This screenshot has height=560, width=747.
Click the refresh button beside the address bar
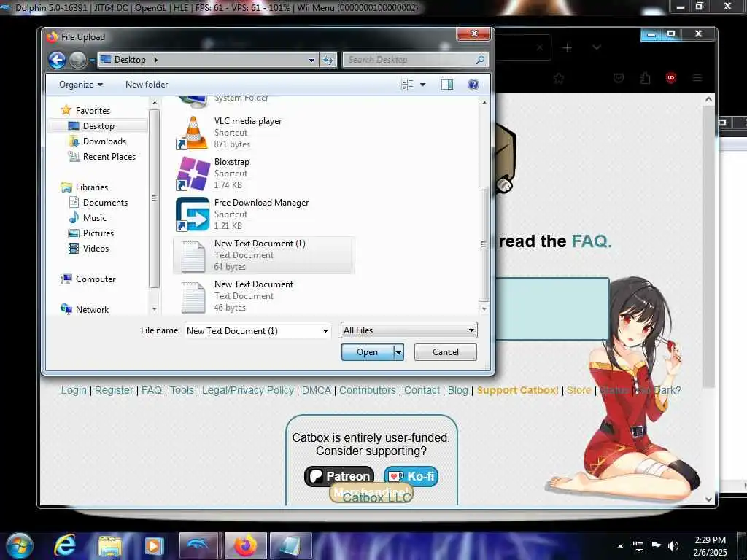[328, 60]
